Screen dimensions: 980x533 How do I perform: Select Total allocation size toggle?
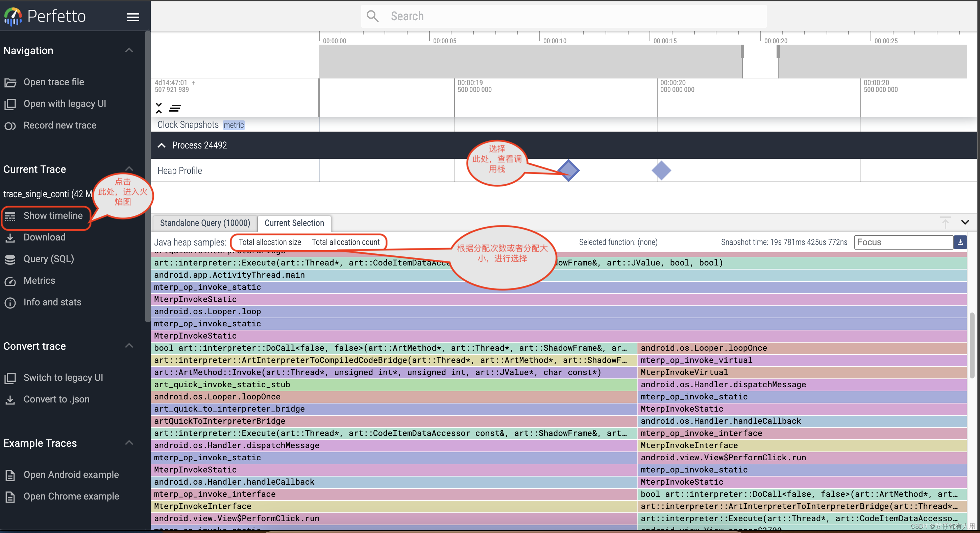tap(269, 241)
